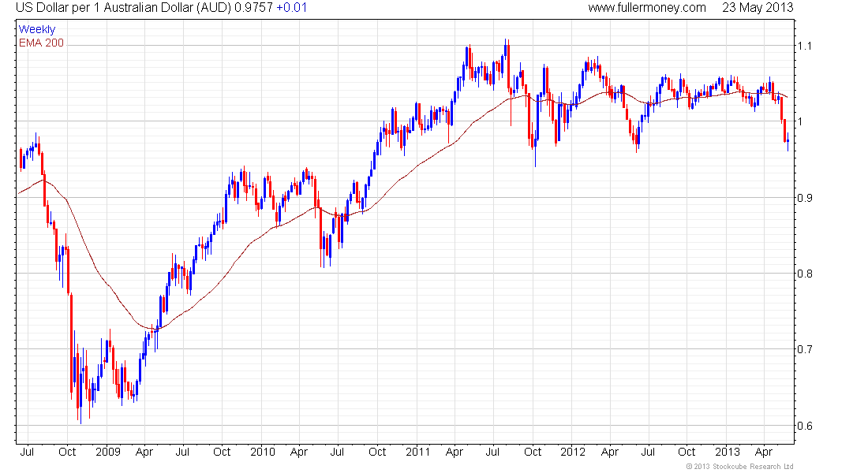Click the © 2013 Stockcube Research Ltd copyright text
Viewport: 868px width, 473px height.
coord(739,467)
